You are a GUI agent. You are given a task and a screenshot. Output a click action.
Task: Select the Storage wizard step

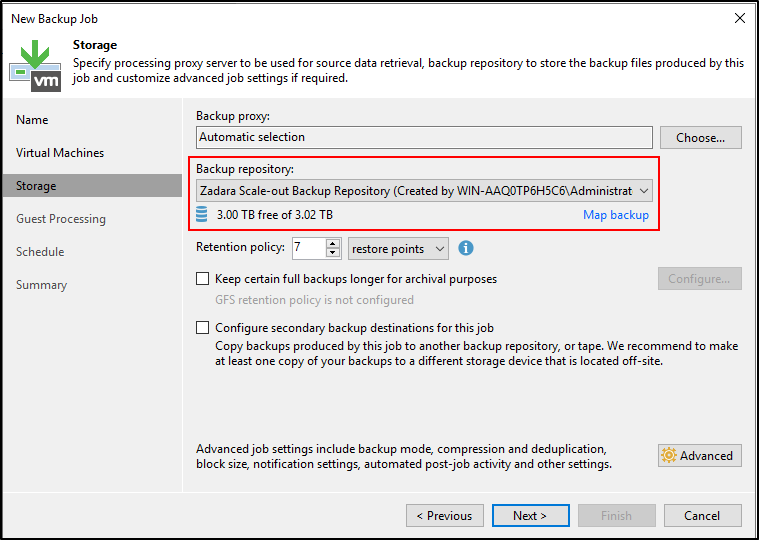coord(92,186)
